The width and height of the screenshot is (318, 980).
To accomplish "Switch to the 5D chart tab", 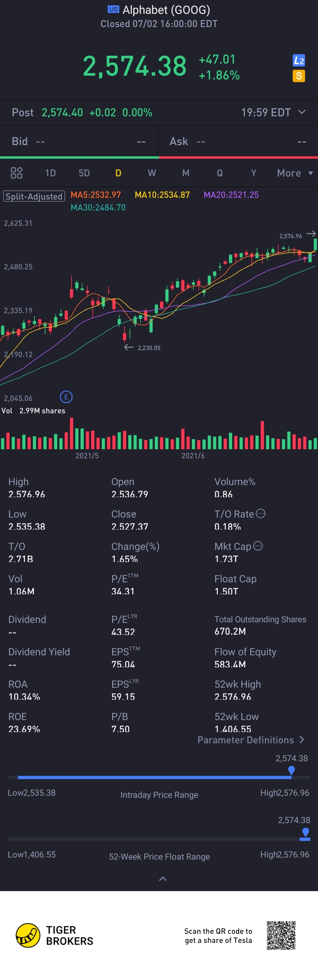I will [84, 173].
